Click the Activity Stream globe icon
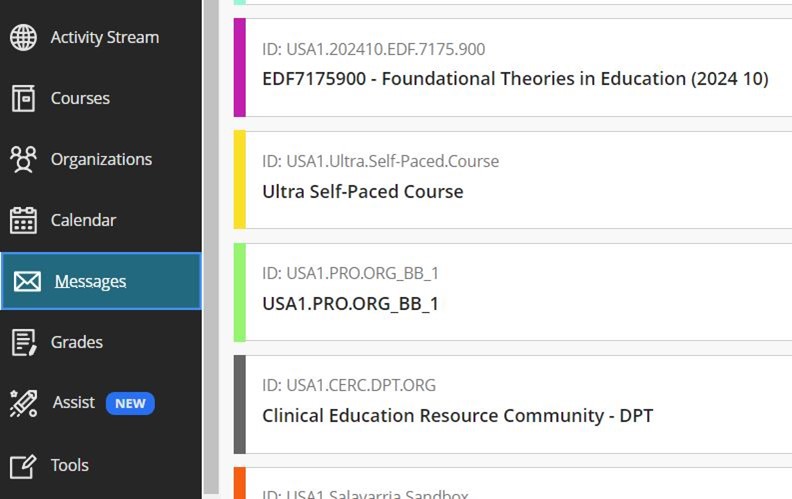The image size is (792, 499). tap(23, 37)
